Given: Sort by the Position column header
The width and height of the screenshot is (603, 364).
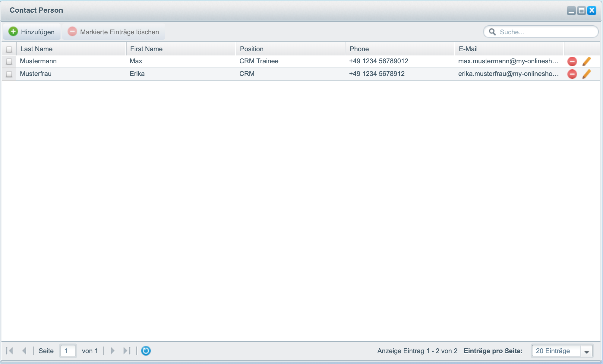Looking at the screenshot, I should pos(291,49).
